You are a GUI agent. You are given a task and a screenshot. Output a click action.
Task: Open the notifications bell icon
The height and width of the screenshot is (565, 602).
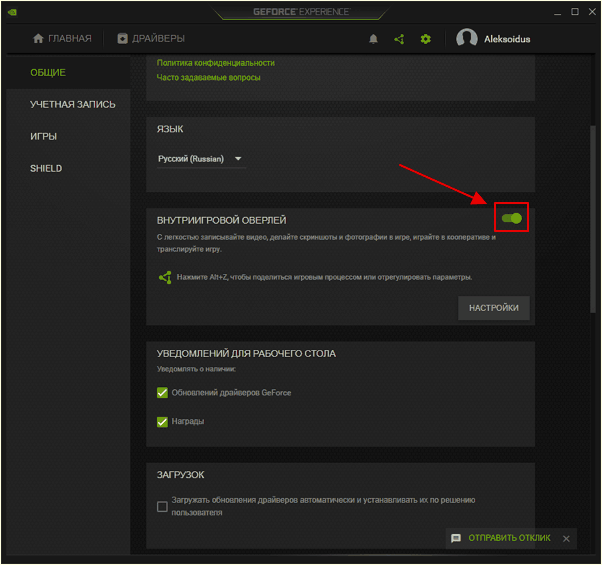pos(373,39)
